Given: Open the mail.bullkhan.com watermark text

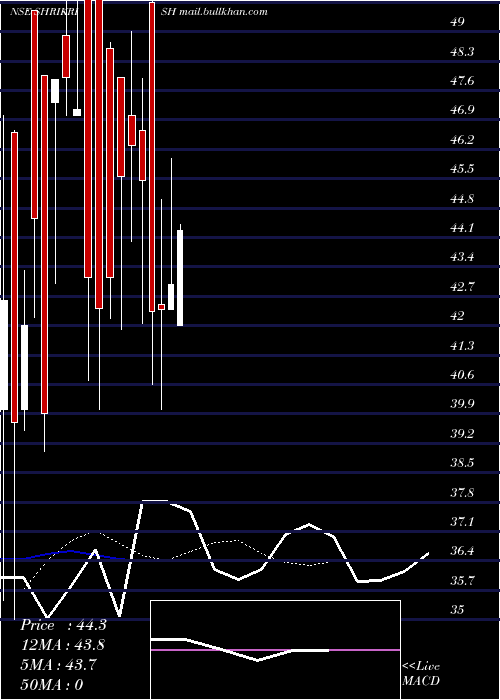Looking at the screenshot, I should click(223, 12).
